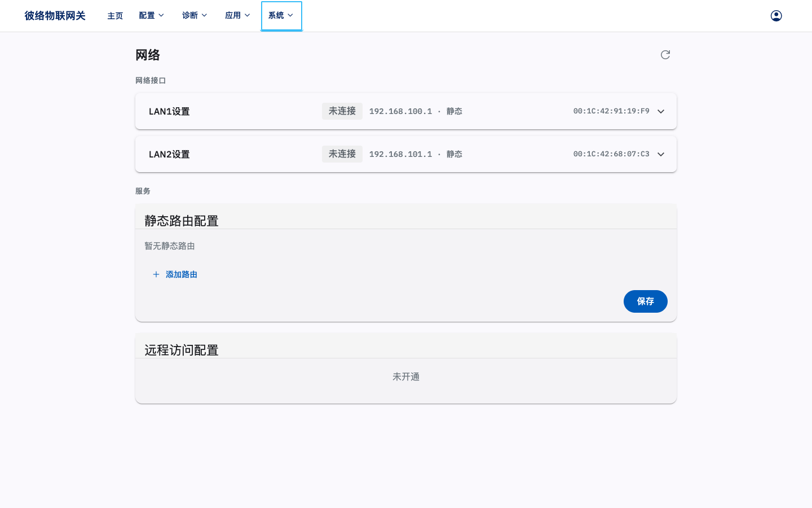The height and width of the screenshot is (508, 812).
Task: Open the 应用 dropdown menu
Action: [x=237, y=16]
